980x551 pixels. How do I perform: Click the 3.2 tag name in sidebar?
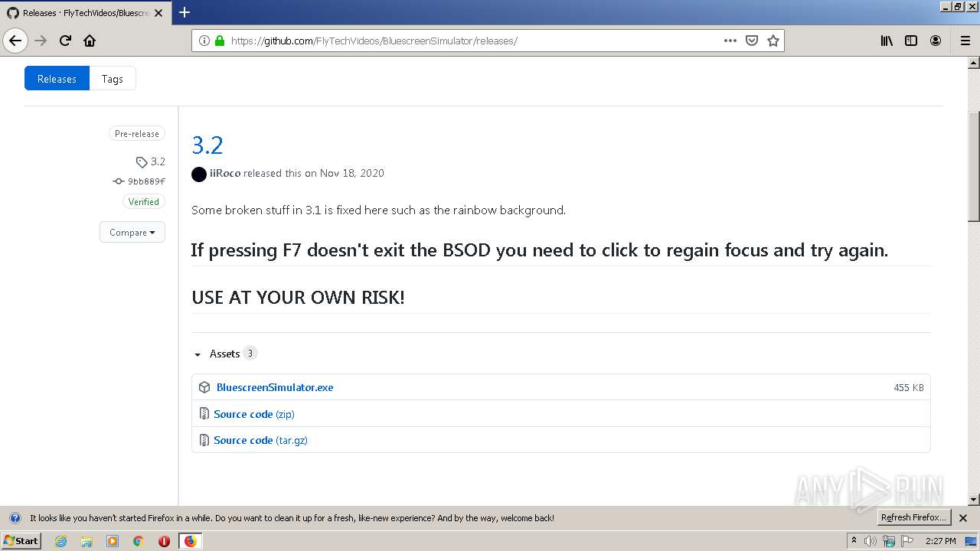(158, 161)
